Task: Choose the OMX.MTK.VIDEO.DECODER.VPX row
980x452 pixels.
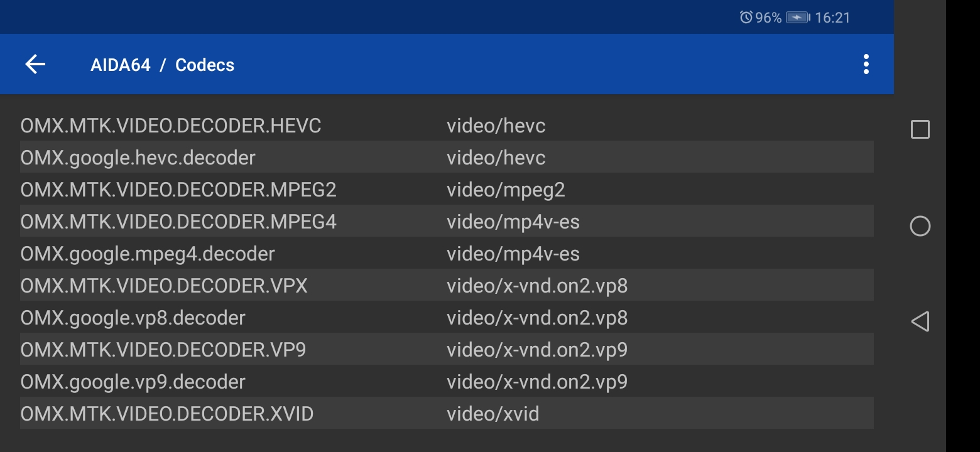Action: [x=447, y=285]
